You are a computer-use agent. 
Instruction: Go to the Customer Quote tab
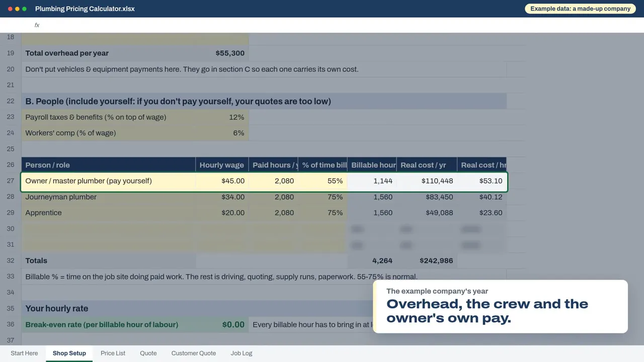(x=194, y=353)
